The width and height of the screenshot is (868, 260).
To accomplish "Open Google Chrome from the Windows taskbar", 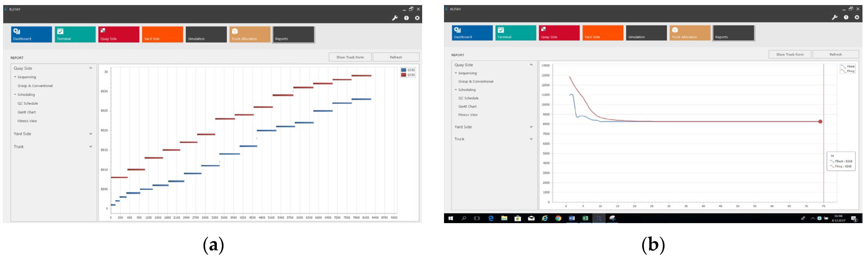I will [558, 218].
